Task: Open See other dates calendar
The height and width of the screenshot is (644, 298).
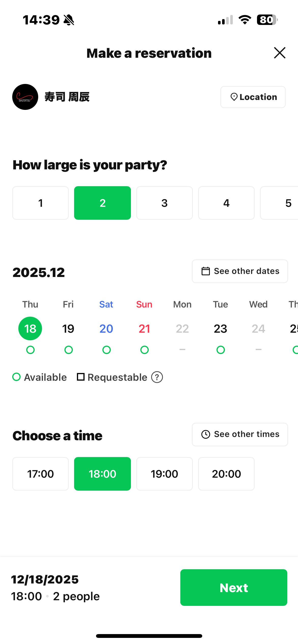Action: pyautogui.click(x=240, y=271)
